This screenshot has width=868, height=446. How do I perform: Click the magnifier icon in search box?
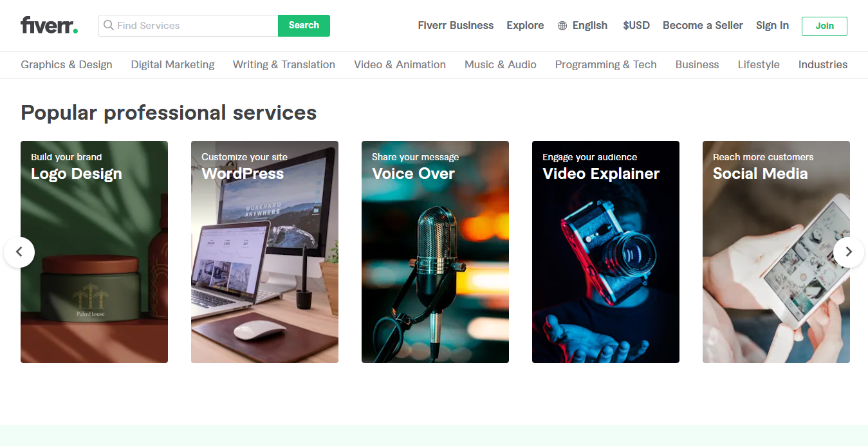[109, 26]
